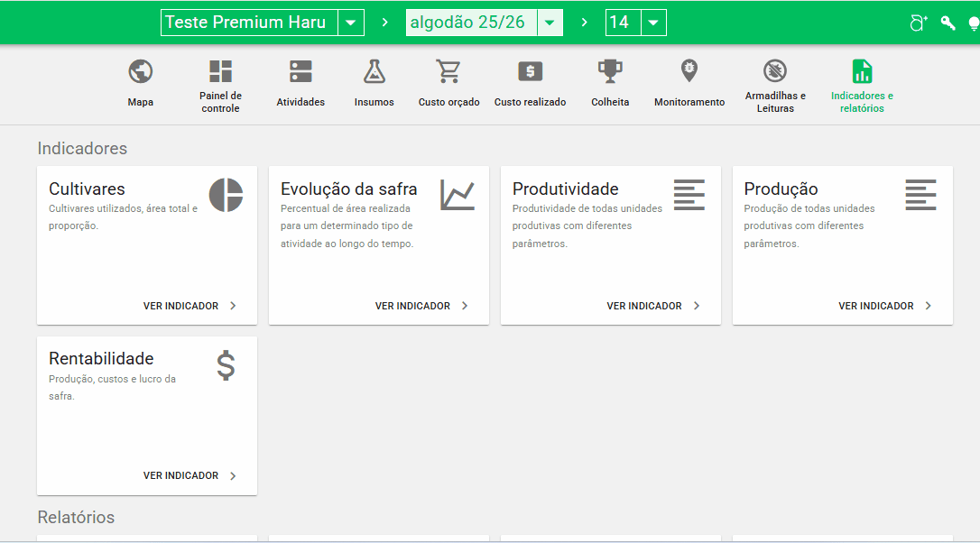Open the Rentabilidade card title
This screenshot has height=543, width=980.
[x=101, y=359]
